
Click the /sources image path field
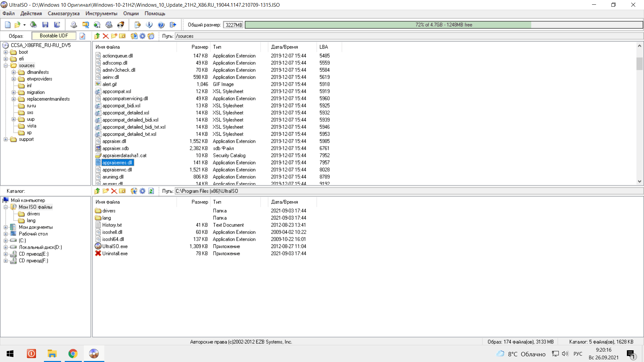[409, 36]
